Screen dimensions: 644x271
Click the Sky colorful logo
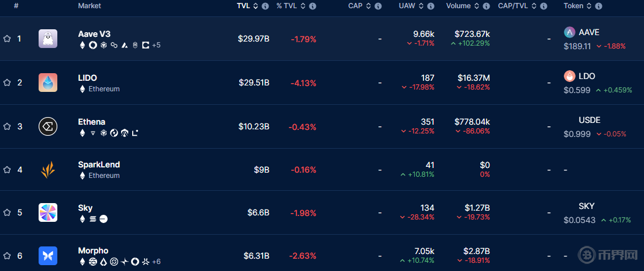pos(48,212)
